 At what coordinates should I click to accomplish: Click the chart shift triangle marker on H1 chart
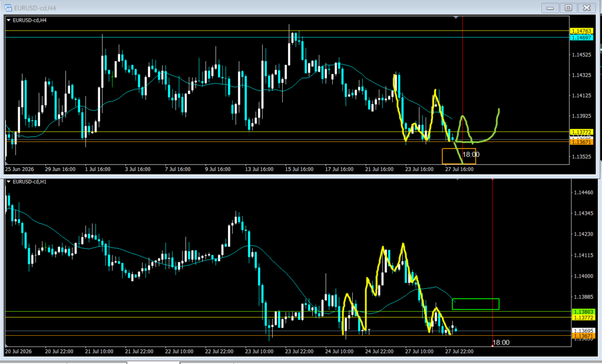click(457, 179)
